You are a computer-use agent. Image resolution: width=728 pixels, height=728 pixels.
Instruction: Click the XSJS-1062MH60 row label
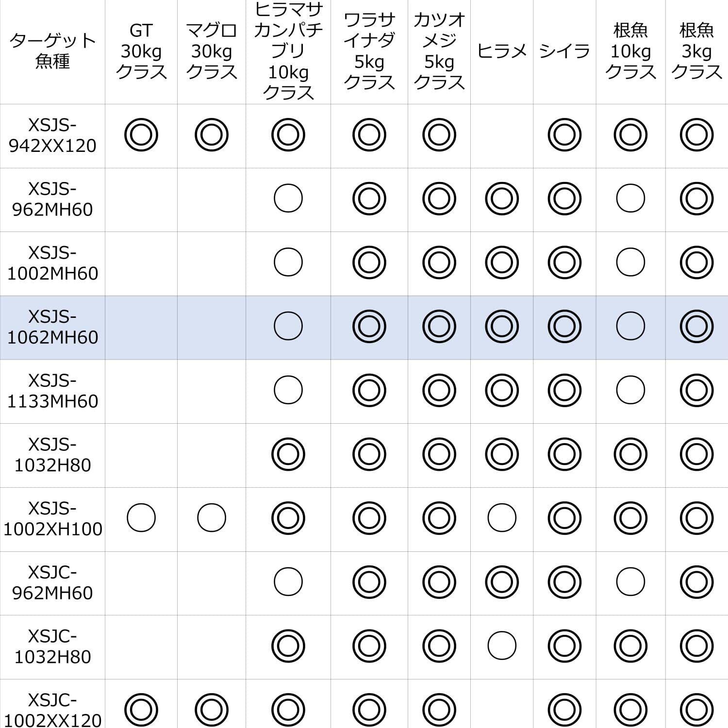coord(52,327)
